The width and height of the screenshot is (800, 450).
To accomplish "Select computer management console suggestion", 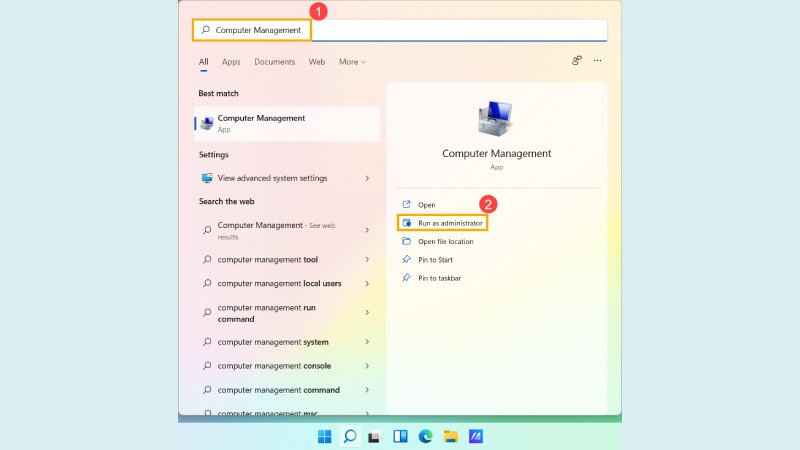I will point(287,366).
